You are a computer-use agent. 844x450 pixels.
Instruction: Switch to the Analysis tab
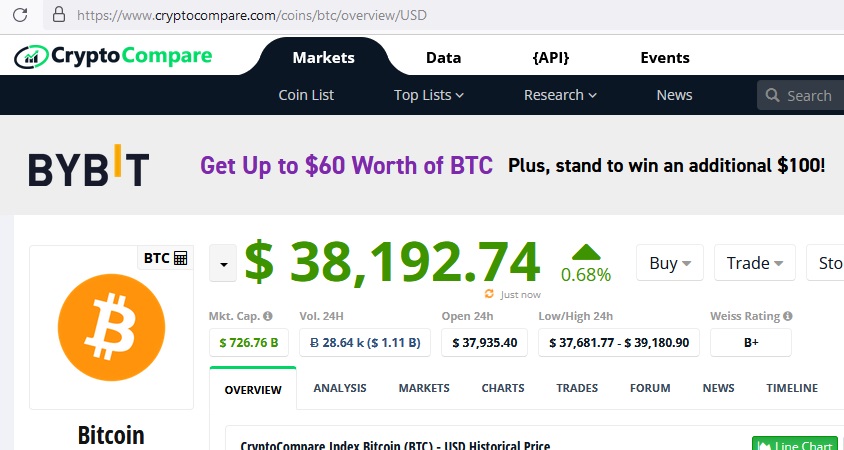[339, 388]
